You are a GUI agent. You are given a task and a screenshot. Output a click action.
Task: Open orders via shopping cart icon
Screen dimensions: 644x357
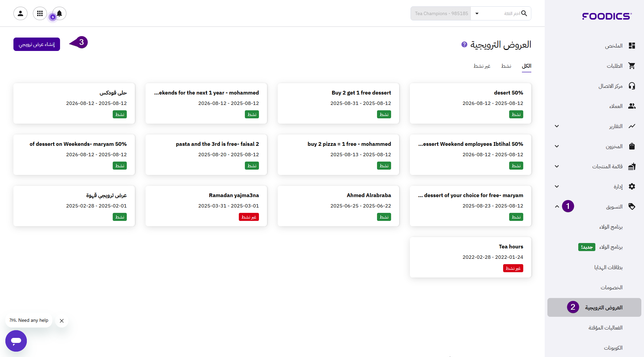tap(632, 66)
